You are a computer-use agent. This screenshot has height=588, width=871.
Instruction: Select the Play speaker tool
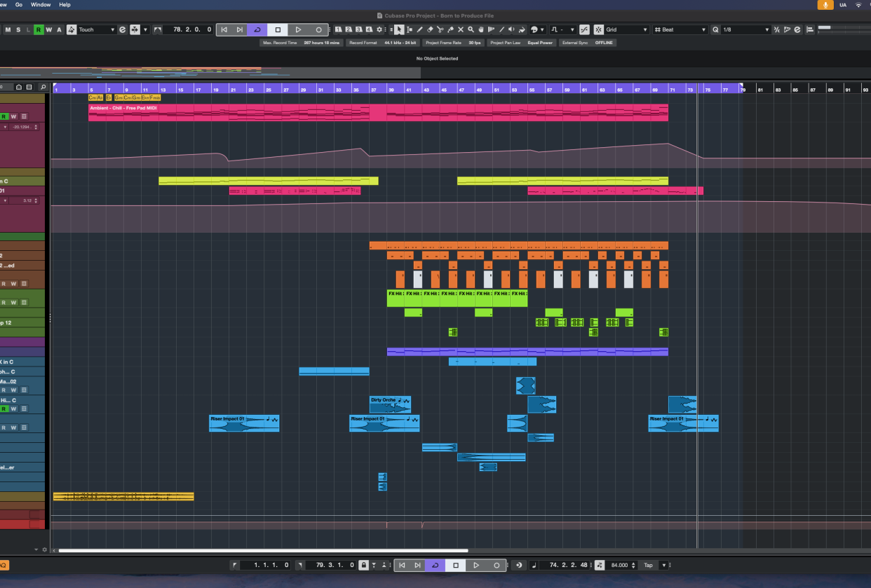point(511,29)
